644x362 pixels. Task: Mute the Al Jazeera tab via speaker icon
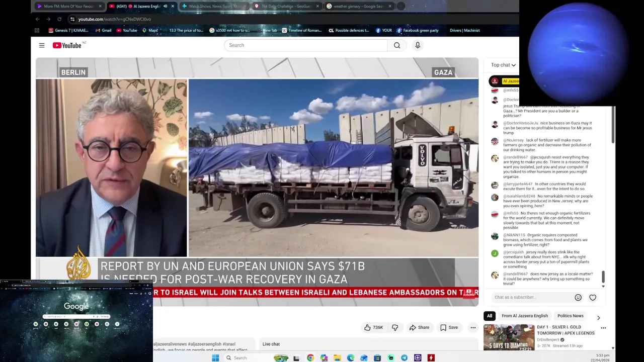165,7
